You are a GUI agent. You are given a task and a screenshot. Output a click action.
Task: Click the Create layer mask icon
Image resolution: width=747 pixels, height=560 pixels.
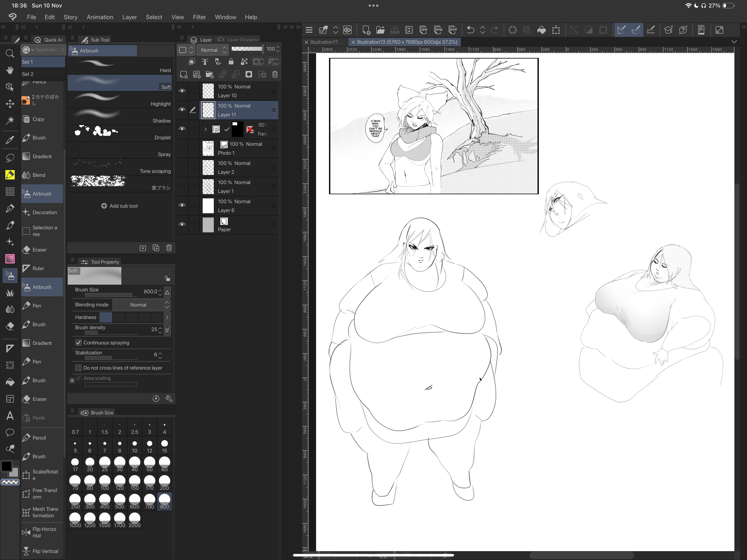click(249, 74)
